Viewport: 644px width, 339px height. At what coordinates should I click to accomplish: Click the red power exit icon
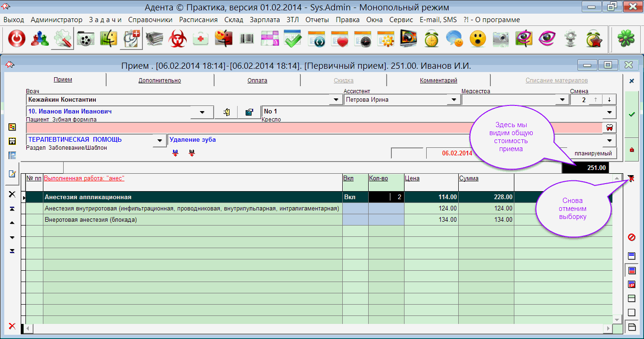pyautogui.click(x=17, y=39)
